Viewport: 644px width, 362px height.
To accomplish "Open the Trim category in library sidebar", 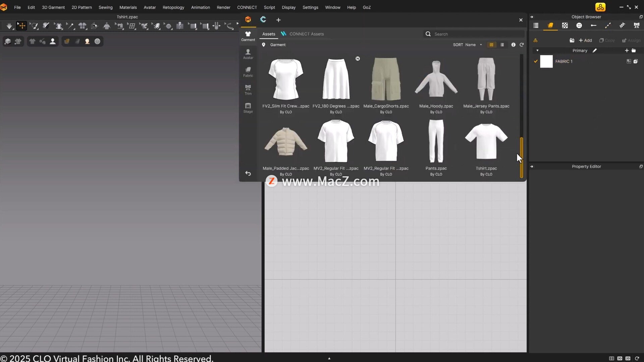I will (248, 90).
